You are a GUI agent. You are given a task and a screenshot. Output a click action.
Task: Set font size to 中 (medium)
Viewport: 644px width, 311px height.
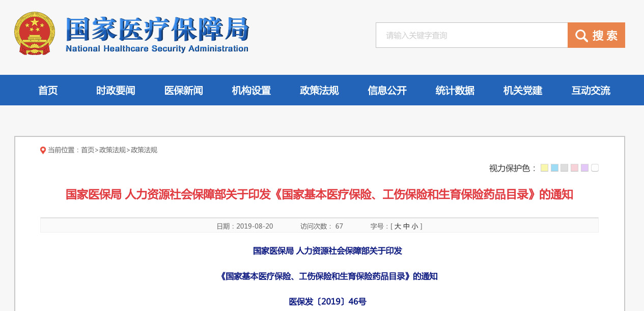click(x=406, y=227)
